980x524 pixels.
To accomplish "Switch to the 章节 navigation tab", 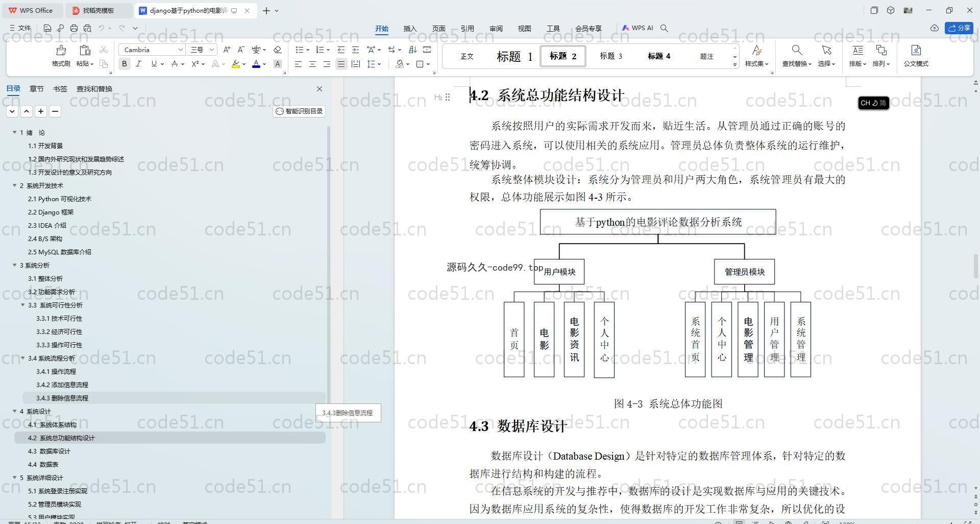I will 36,89.
